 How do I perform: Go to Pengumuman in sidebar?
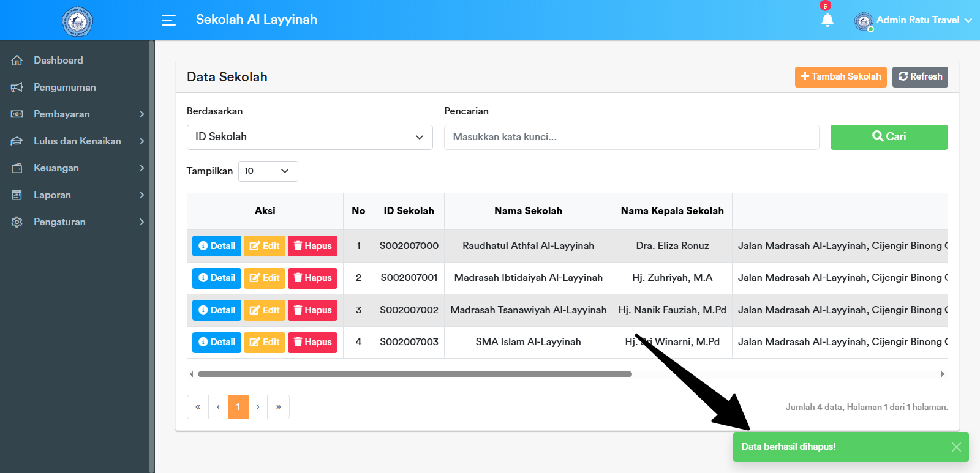pos(64,87)
